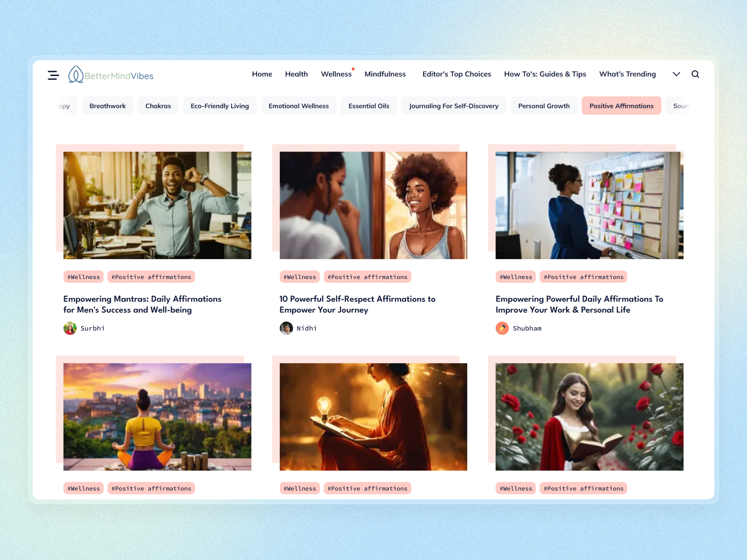Open the Mindfulness section
This screenshot has height=560, width=747.
[x=385, y=74]
